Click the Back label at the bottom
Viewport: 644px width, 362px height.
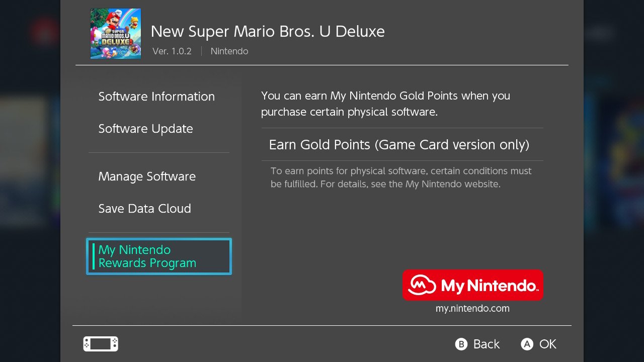[487, 344]
